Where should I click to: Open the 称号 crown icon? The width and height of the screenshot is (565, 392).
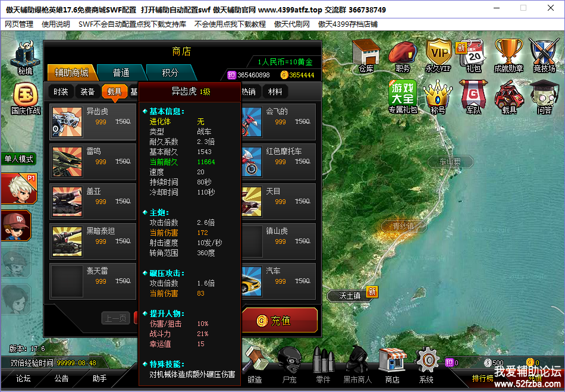pyautogui.click(x=438, y=97)
